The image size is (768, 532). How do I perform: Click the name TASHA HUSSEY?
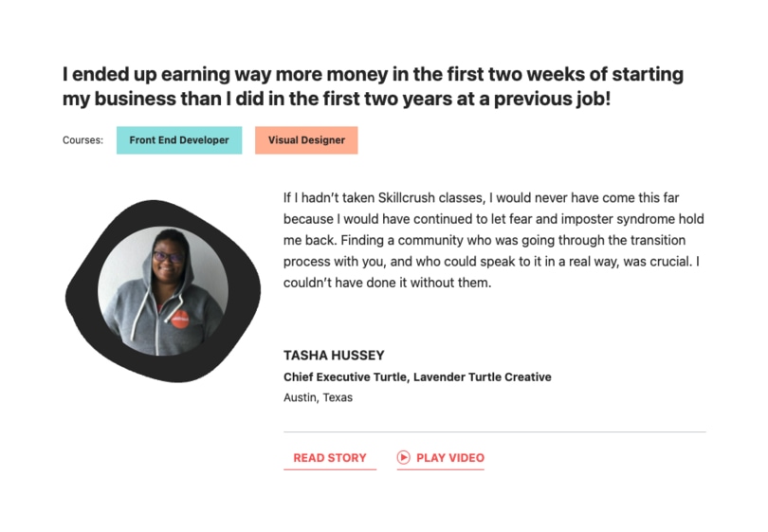pos(334,356)
